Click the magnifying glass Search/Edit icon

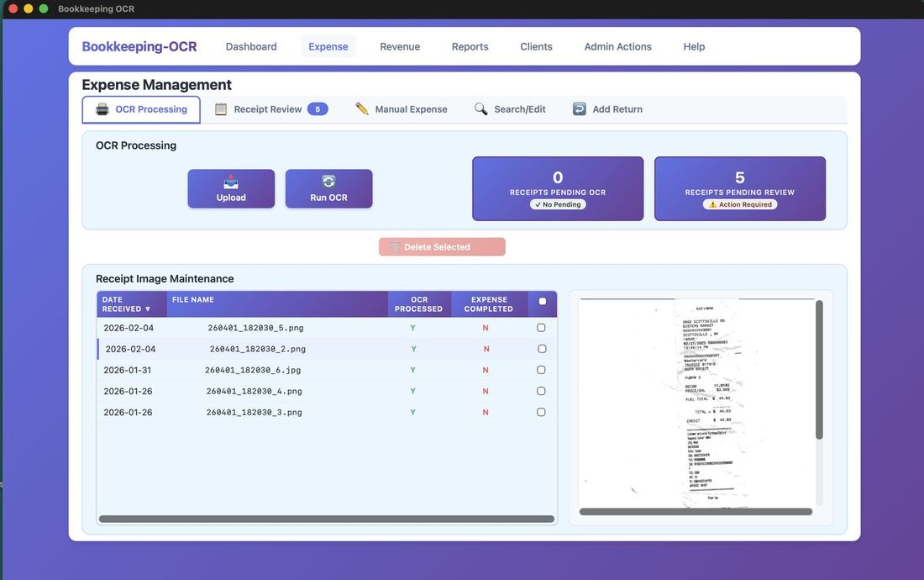pos(480,109)
